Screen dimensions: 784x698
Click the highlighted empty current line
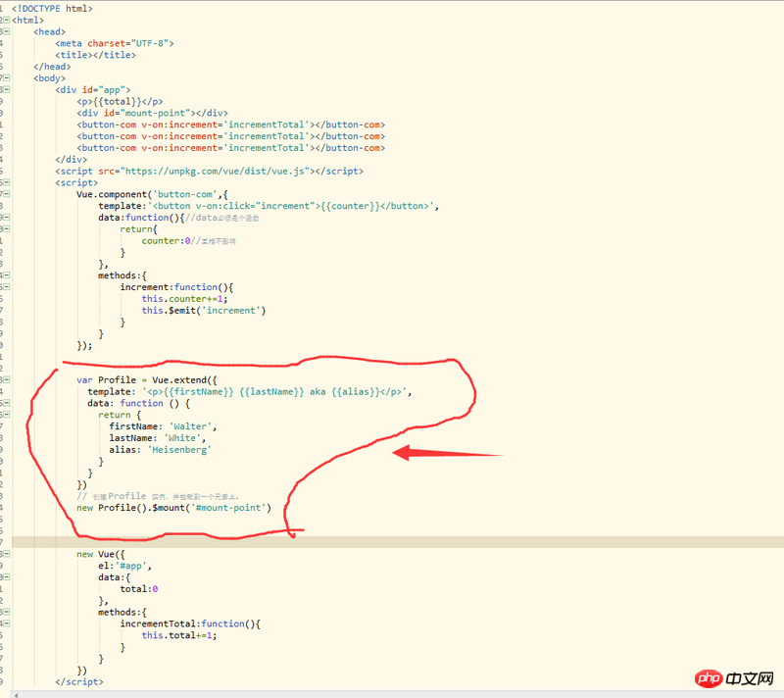[x=398, y=542]
